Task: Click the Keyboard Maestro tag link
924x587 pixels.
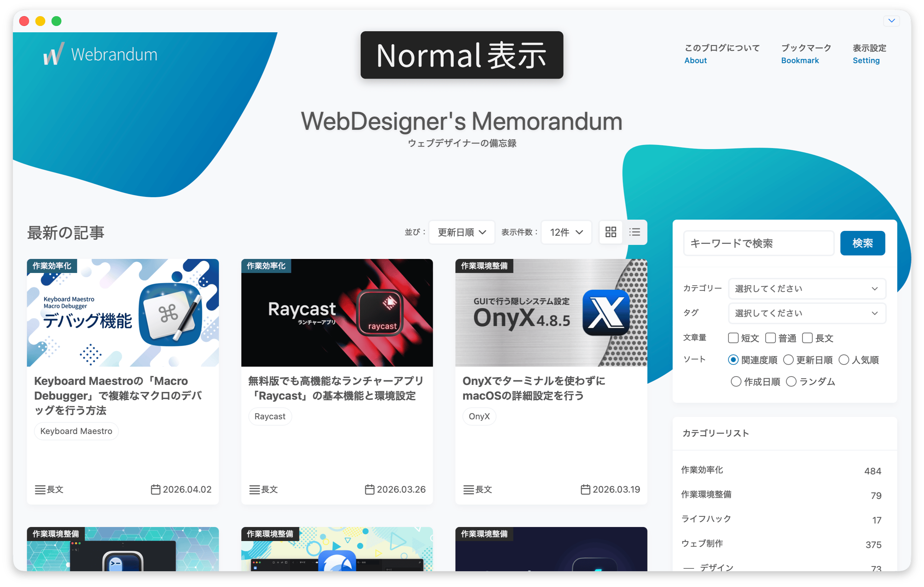Action: [x=77, y=431]
